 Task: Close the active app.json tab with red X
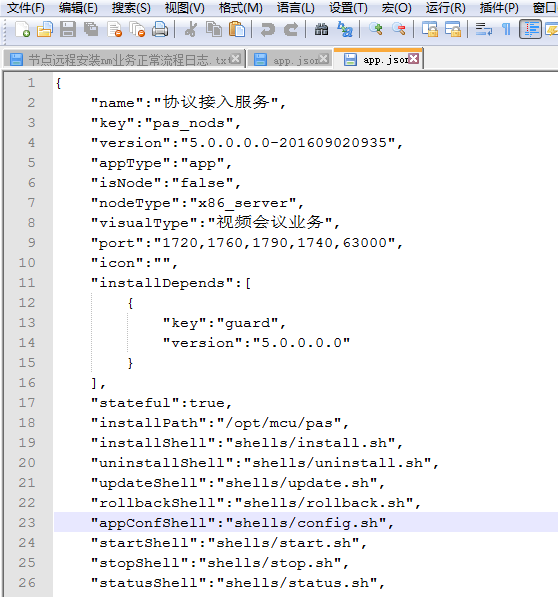pyautogui.click(x=413, y=59)
